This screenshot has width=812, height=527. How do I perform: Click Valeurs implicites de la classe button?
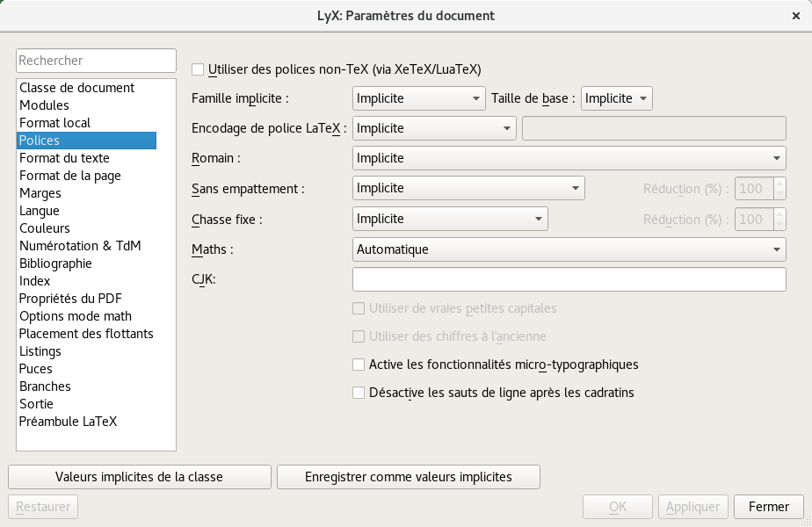140,477
